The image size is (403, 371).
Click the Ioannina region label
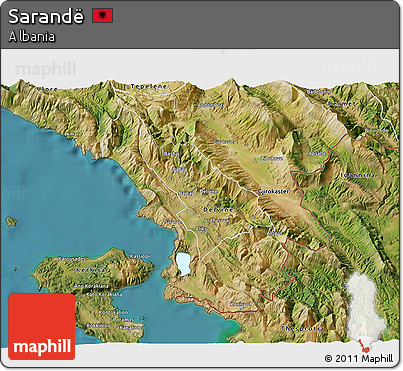358,175
